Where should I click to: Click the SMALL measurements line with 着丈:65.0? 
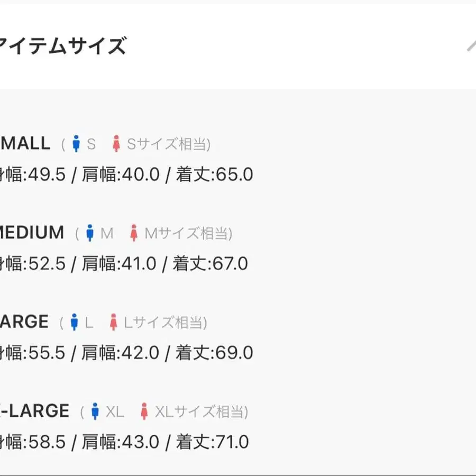click(x=126, y=175)
